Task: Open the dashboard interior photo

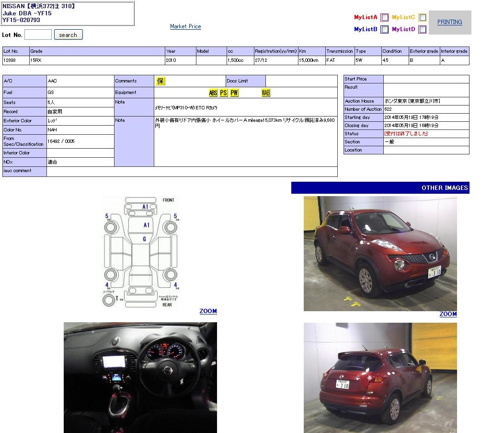Action: [x=140, y=377]
